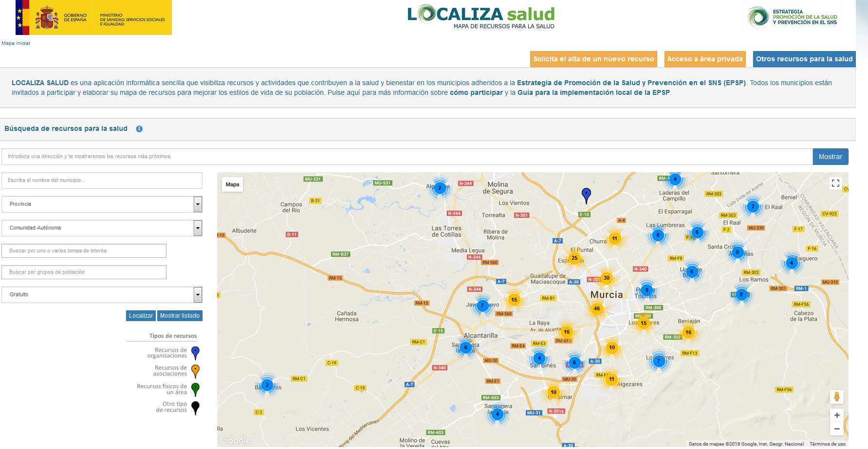This screenshot has width=868, height=449.
Task: Focus the grupos de población search field
Action: (84, 272)
